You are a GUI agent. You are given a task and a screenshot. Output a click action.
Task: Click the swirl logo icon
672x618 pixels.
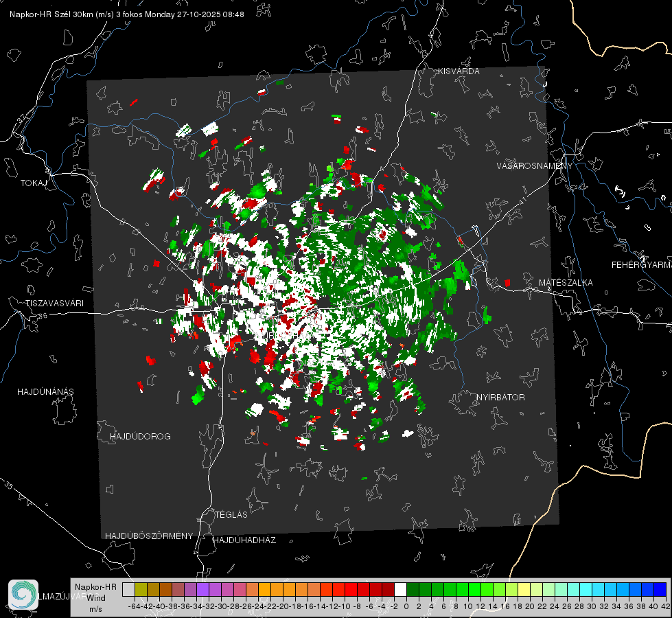(23, 595)
